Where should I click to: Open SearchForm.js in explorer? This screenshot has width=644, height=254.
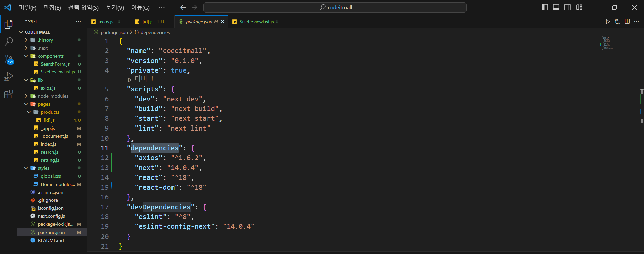pos(52,64)
